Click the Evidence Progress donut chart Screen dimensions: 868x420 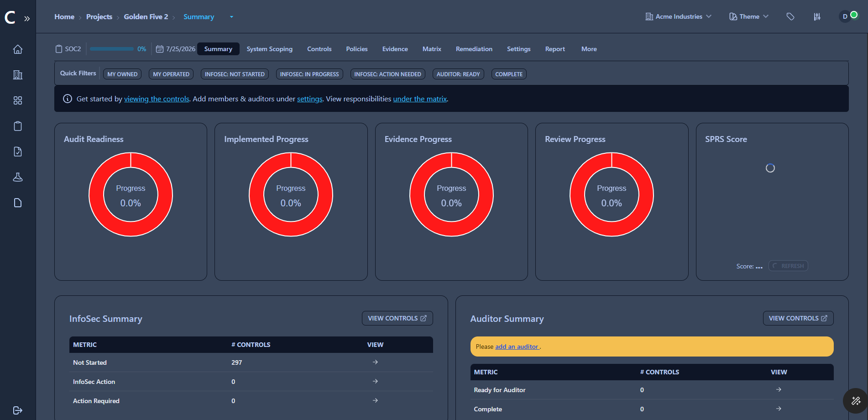451,194
